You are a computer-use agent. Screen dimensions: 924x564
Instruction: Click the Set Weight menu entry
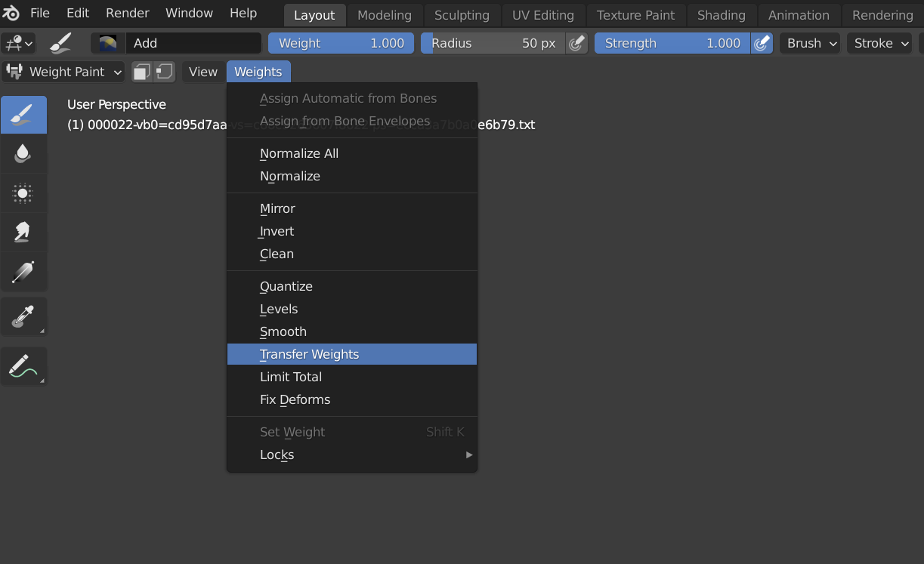(352, 432)
